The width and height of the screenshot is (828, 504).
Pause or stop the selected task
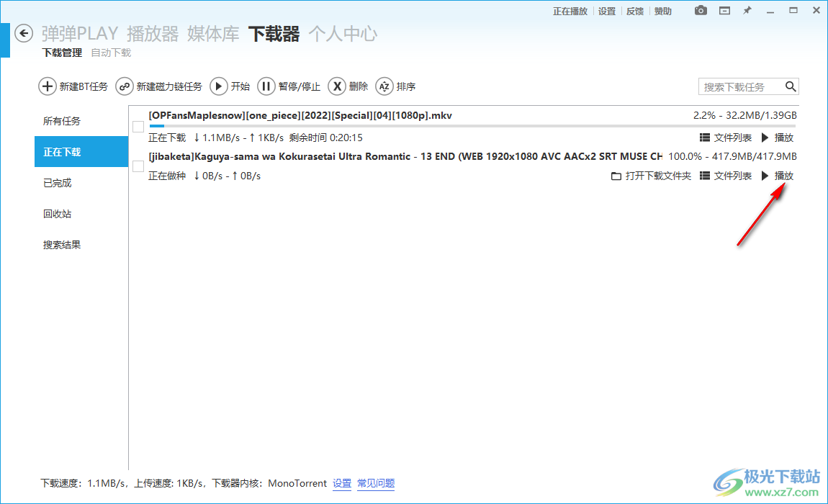coord(289,86)
